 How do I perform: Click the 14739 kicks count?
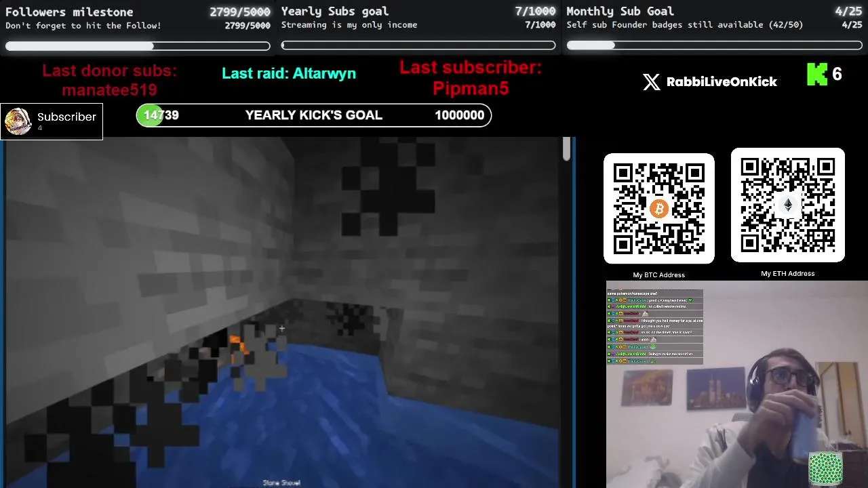(161, 115)
